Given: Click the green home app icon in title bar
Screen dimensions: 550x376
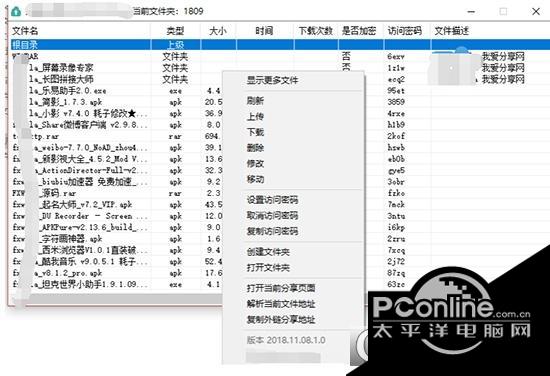Looking at the screenshot, I should click(x=16, y=12).
